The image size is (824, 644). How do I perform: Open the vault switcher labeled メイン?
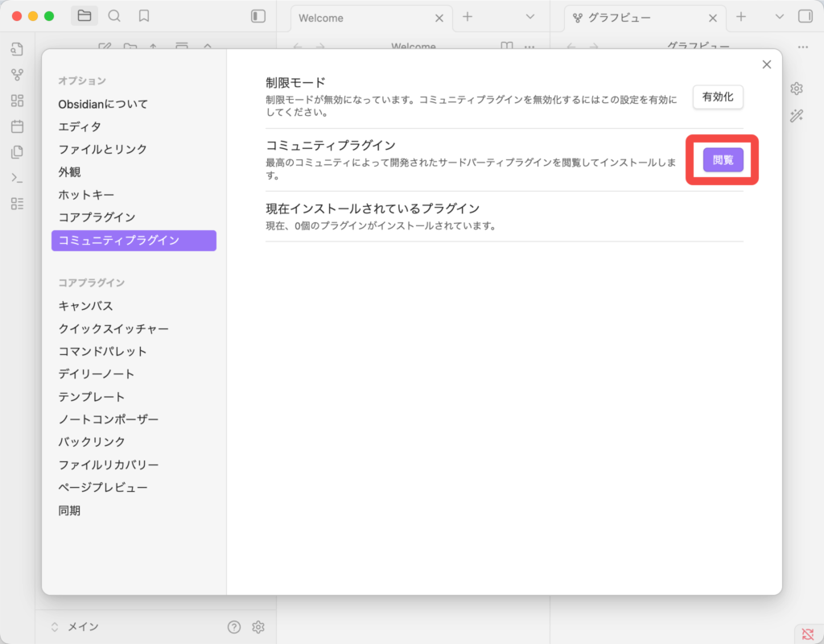coord(71,626)
